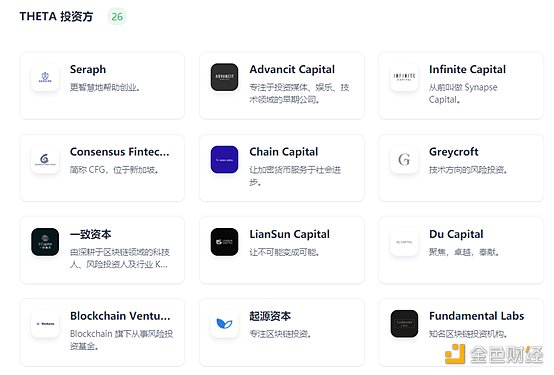This screenshot has height=375, width=554.
Task: Select the 一致资本 dark logo icon
Action: [45, 242]
